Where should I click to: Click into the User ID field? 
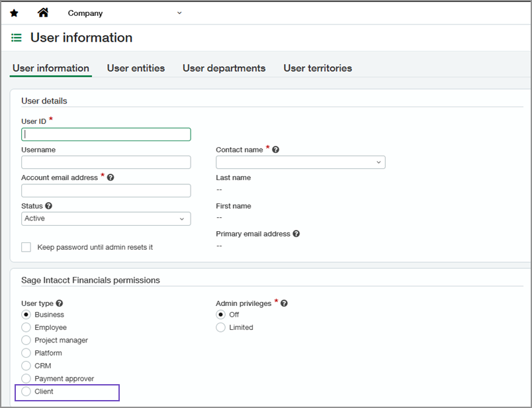coord(106,134)
